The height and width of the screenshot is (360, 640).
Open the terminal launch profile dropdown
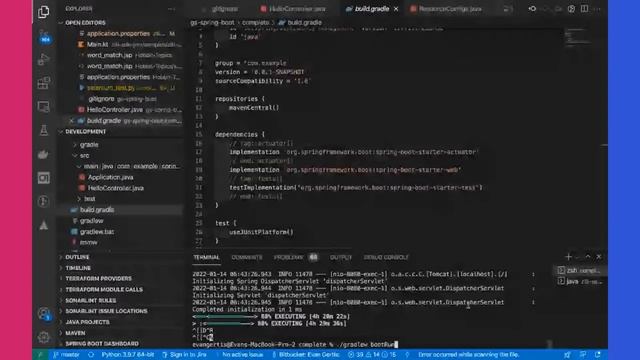point(577,257)
